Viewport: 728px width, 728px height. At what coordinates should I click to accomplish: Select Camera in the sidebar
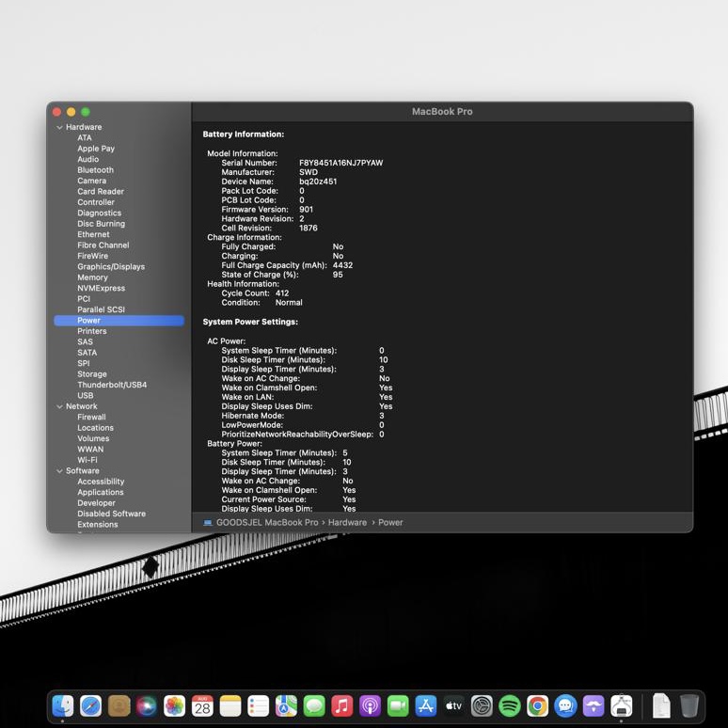[92, 181]
